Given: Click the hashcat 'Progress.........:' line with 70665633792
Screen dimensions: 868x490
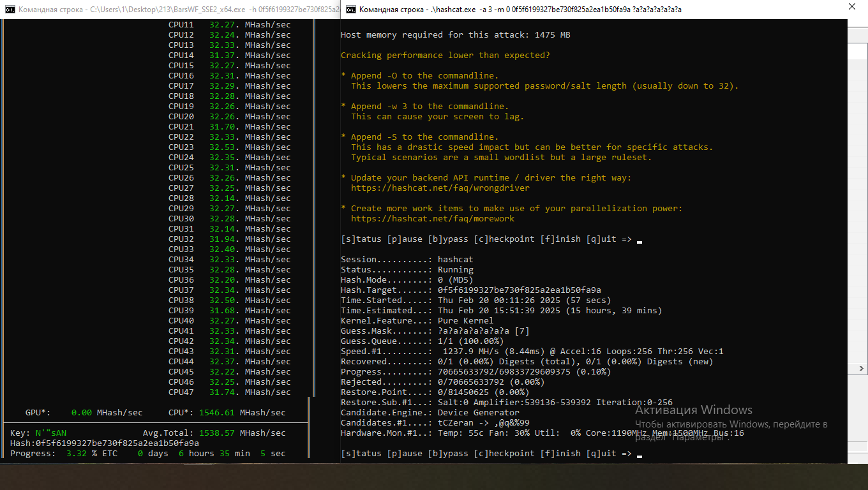Looking at the screenshot, I should pyautogui.click(x=476, y=372).
